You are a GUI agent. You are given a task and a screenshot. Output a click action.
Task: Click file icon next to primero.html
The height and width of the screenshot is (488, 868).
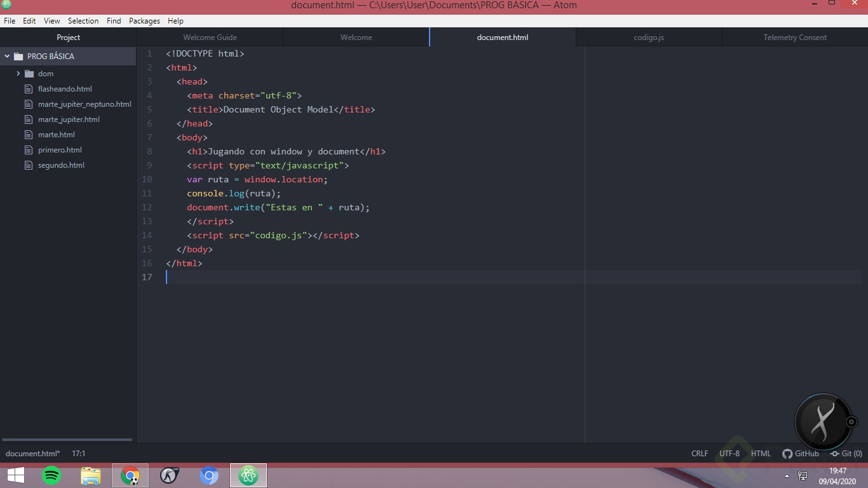click(x=28, y=150)
